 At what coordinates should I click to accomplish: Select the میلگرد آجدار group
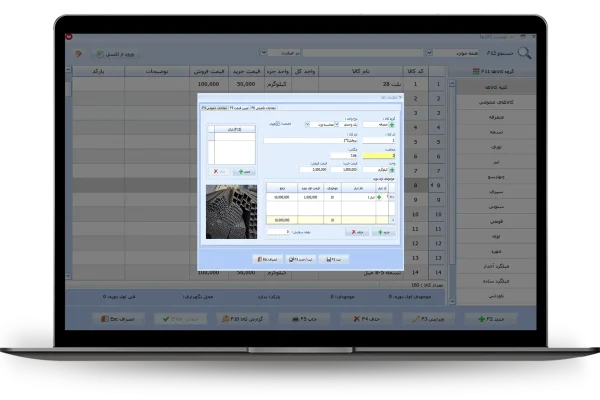pos(496,266)
